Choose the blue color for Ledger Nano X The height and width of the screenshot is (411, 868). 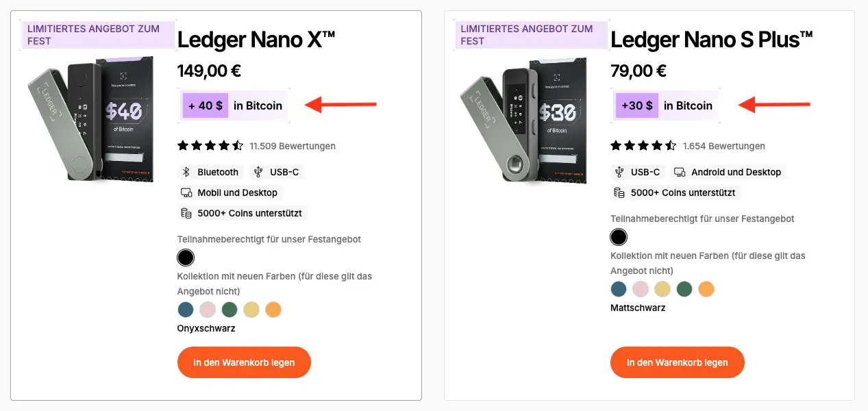[186, 310]
